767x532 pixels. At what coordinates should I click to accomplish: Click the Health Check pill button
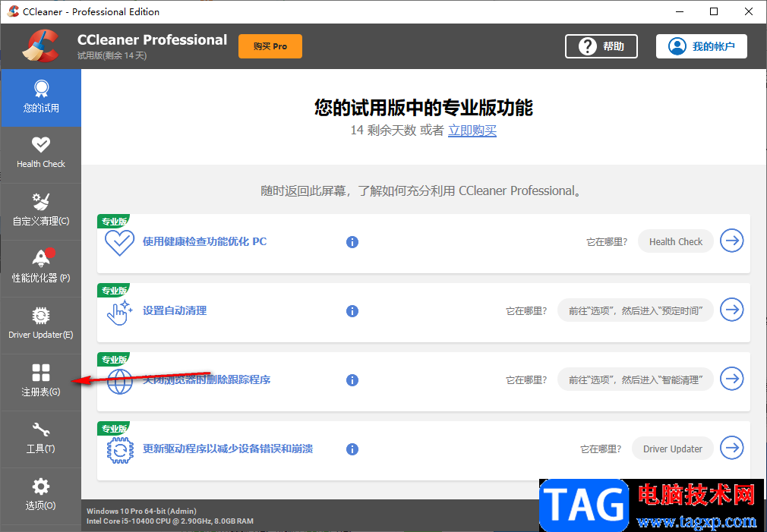pyautogui.click(x=675, y=241)
